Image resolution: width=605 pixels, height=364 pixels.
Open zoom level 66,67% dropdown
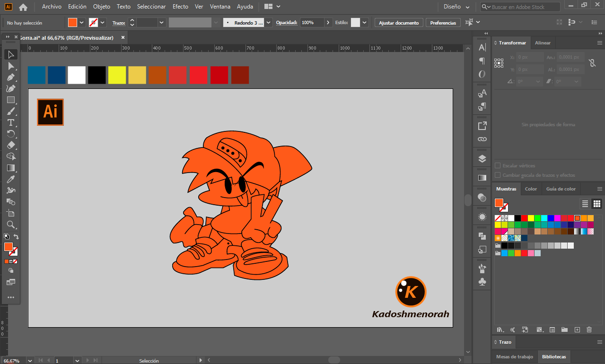click(30, 361)
